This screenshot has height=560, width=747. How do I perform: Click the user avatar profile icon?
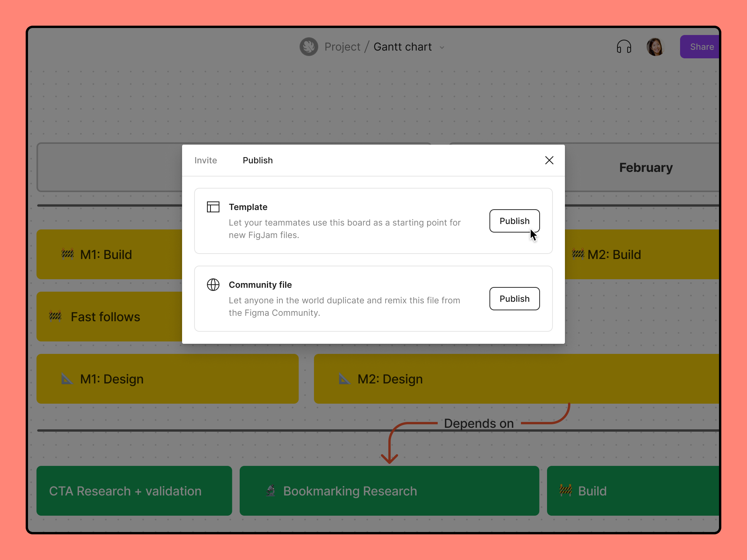[x=655, y=46]
